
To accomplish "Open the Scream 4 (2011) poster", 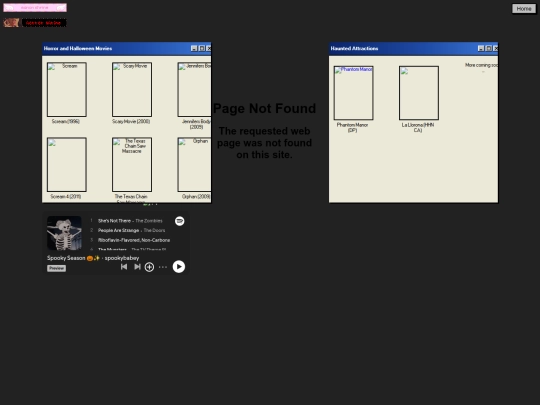I will pos(66,165).
